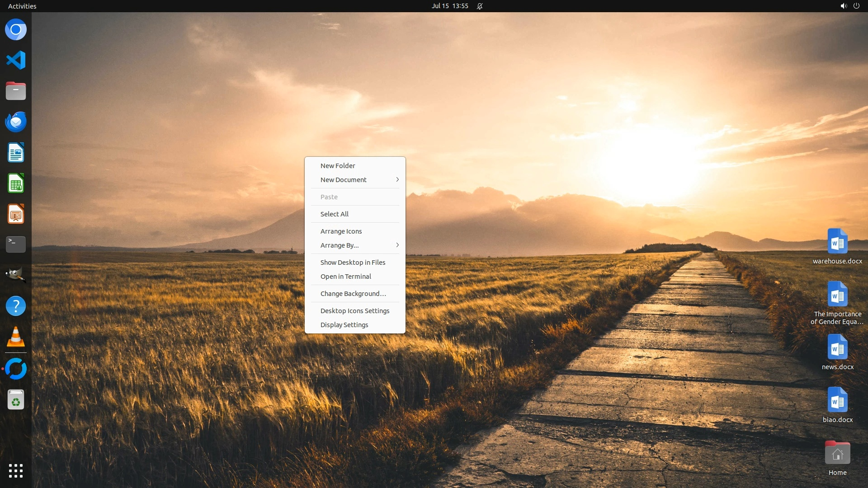Launch GIMP from the dock
The height and width of the screenshot is (488, 868).
click(x=16, y=275)
